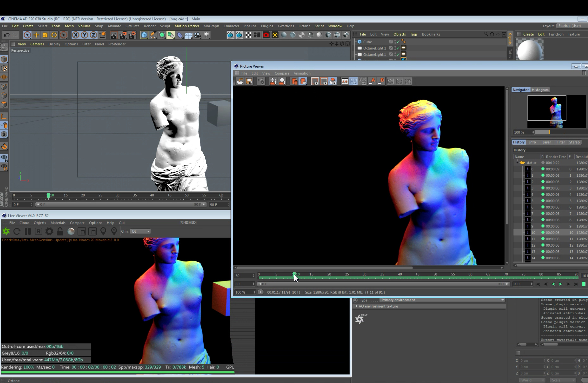The image size is (588, 383).
Task: Collapse the statue folder in History
Action: (x=517, y=163)
